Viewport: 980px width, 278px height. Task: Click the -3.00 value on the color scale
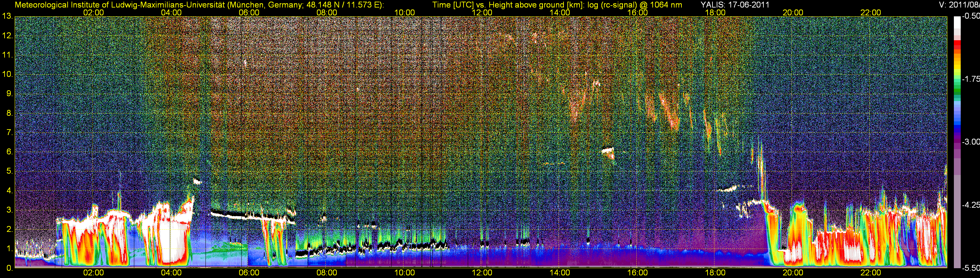click(x=971, y=142)
